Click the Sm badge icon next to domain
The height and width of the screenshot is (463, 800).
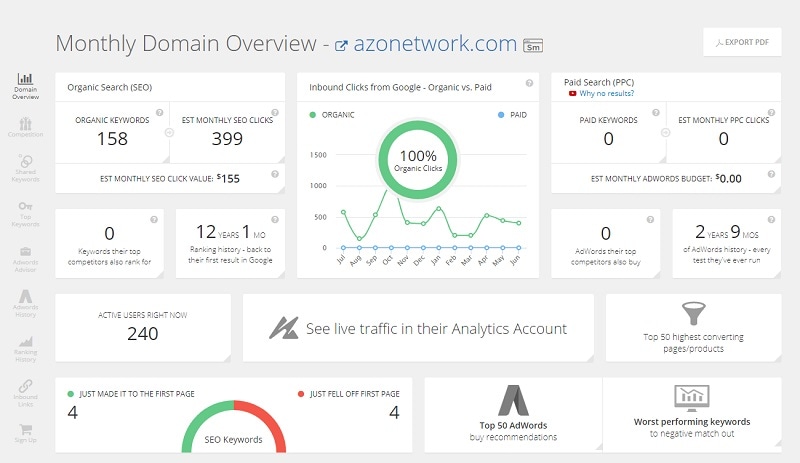pos(533,45)
